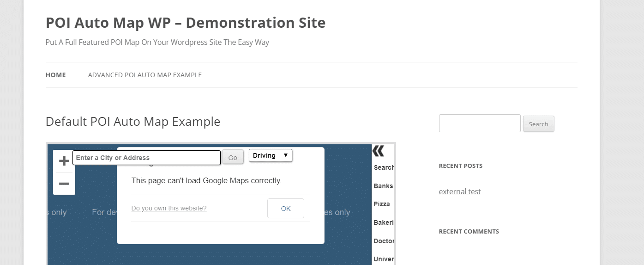Click the 'RECENT POSTS' widget heading

(461, 166)
